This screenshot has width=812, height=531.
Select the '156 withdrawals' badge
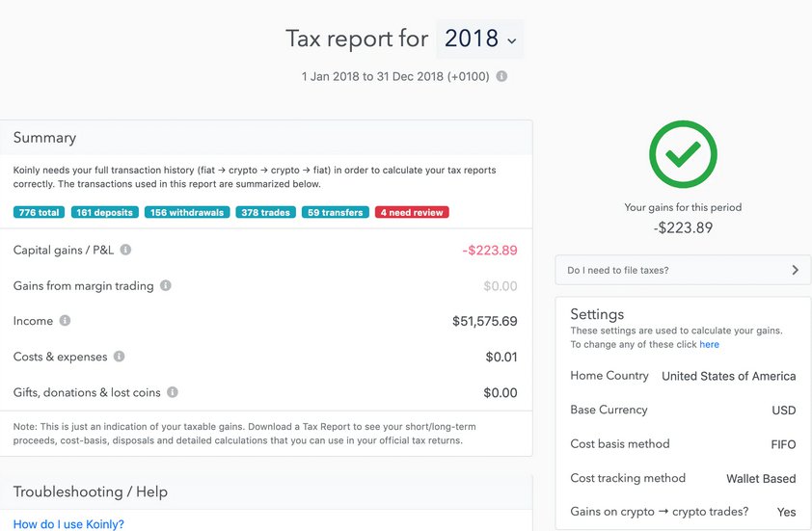(x=187, y=212)
